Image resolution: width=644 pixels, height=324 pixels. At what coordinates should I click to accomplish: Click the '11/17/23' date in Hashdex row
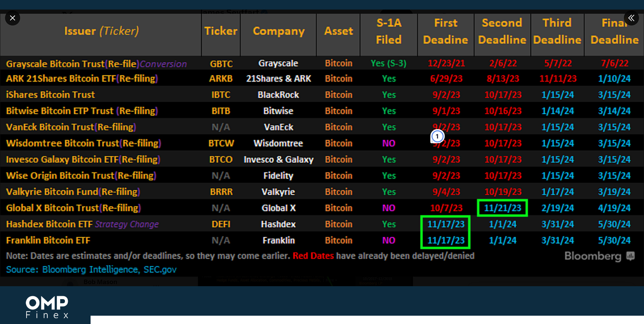[446, 224]
